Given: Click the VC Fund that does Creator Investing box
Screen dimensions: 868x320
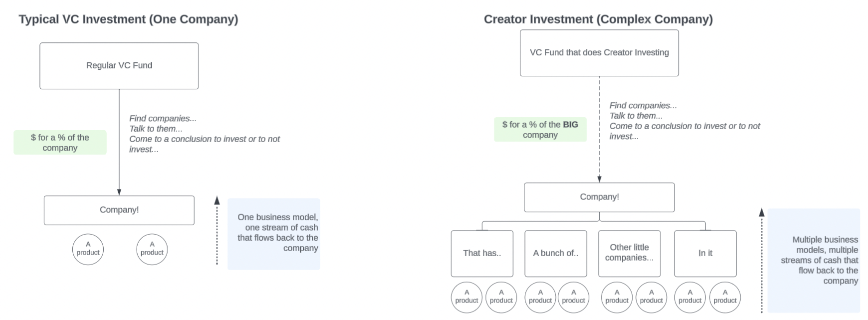Looking at the screenshot, I should (x=599, y=53).
